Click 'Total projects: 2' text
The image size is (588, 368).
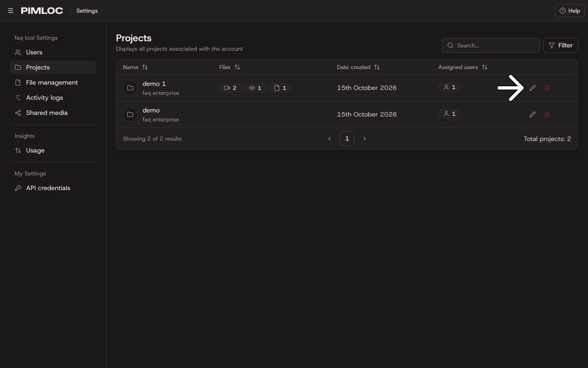(547, 139)
